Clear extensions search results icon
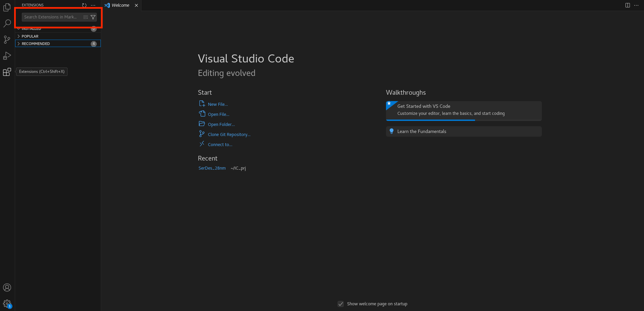 [86, 17]
